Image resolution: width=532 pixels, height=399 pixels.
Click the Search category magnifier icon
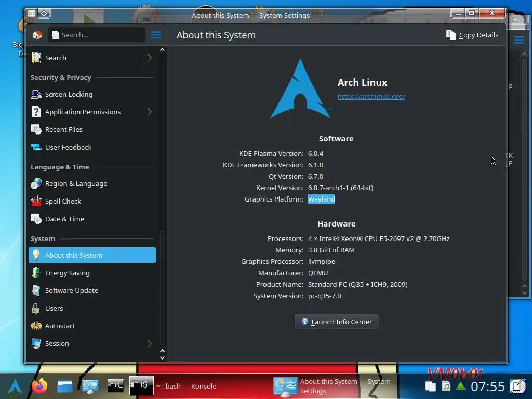36,58
